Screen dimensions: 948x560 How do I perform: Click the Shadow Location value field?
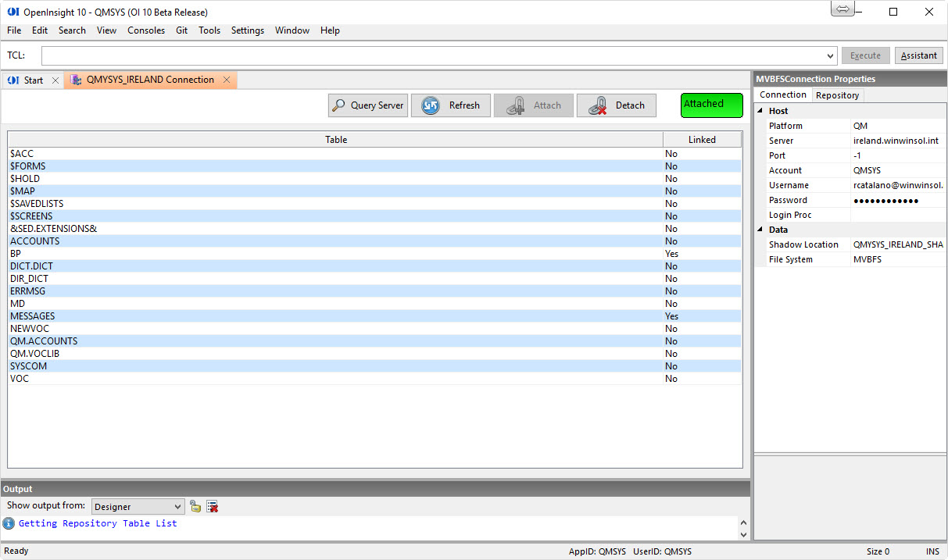(x=898, y=244)
